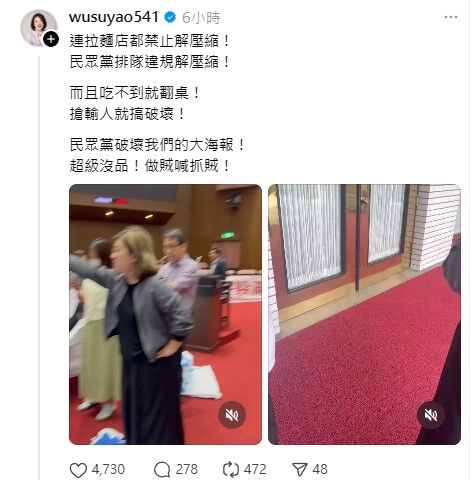Open wusuyao541 profile picture
470x480 pixels.
click(x=39, y=28)
